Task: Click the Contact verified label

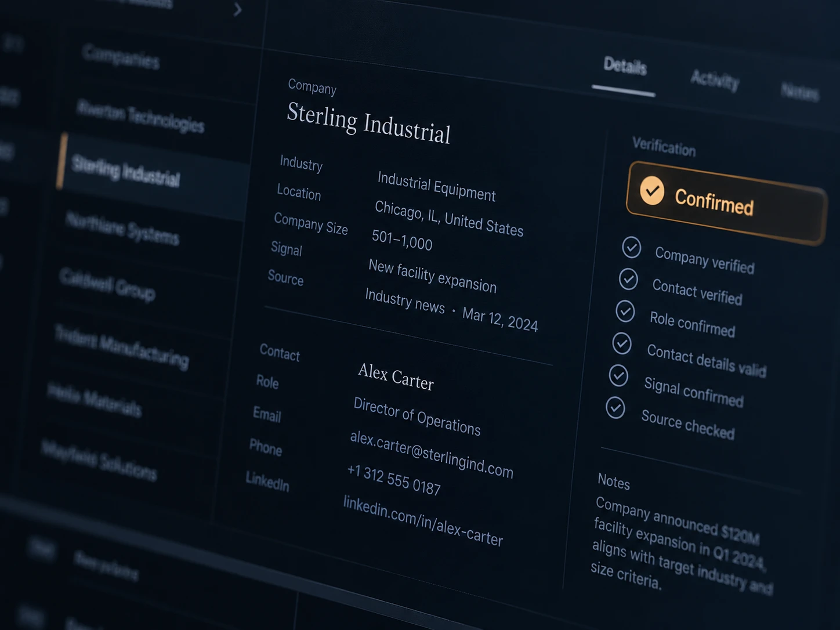Action: 697,292
